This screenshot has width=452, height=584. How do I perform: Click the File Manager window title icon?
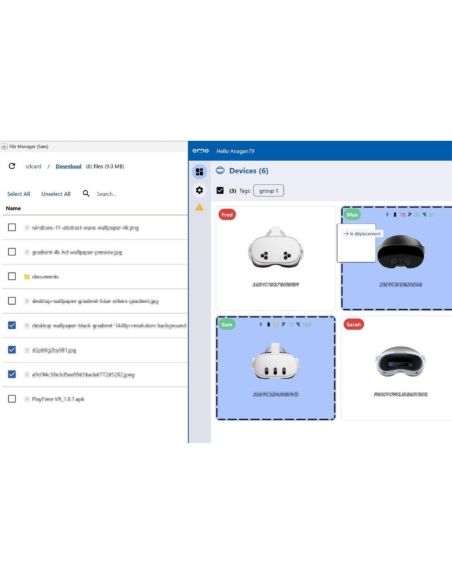tap(4, 147)
